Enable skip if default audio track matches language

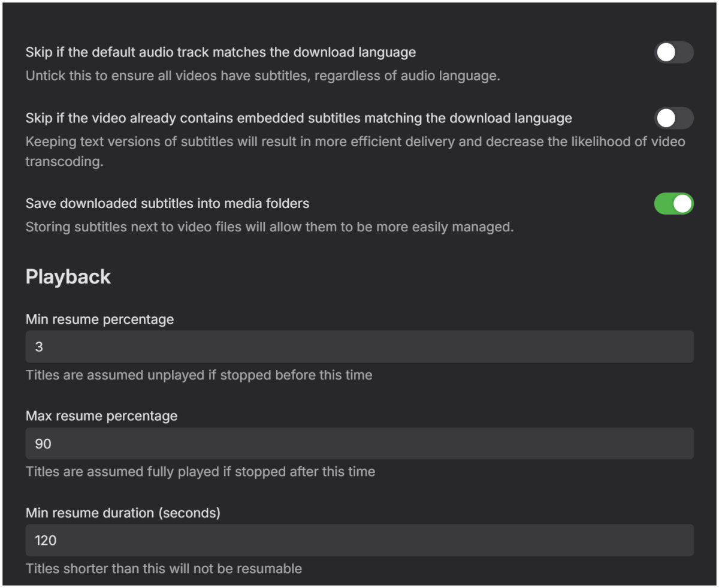point(673,52)
